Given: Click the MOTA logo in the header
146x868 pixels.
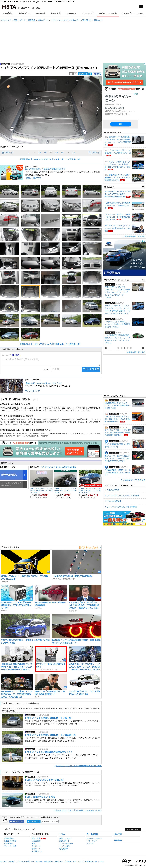Looking at the screenshot, I should pos(9,7).
